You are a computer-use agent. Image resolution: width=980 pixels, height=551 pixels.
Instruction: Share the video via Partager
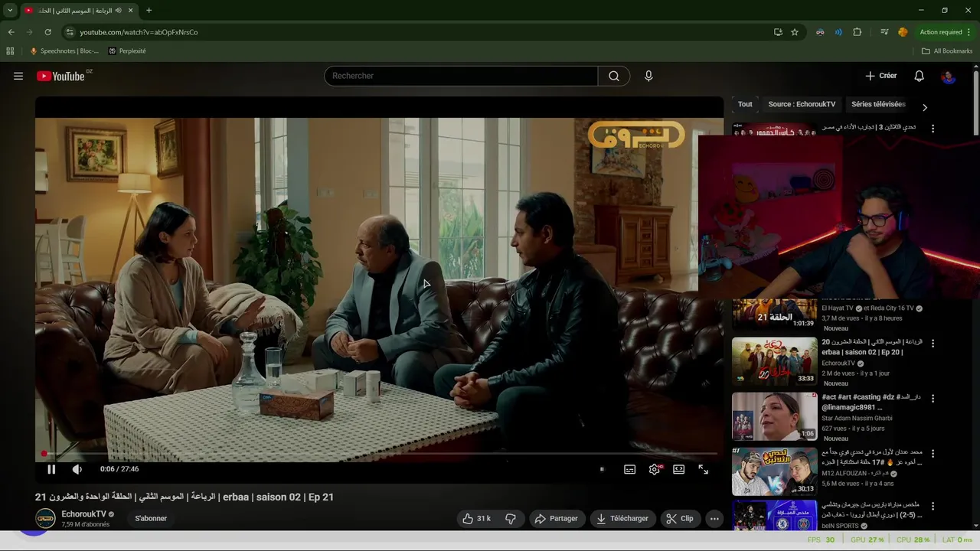[557, 518]
